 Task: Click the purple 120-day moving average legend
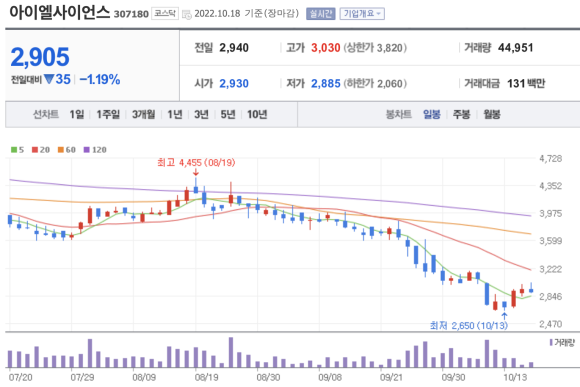click(95, 150)
